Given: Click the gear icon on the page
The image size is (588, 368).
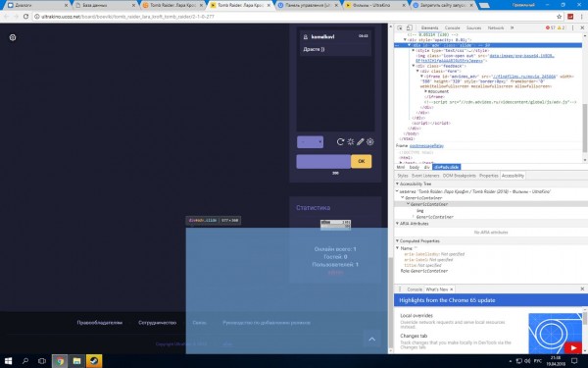Looking at the screenshot, I should click(x=13, y=37).
